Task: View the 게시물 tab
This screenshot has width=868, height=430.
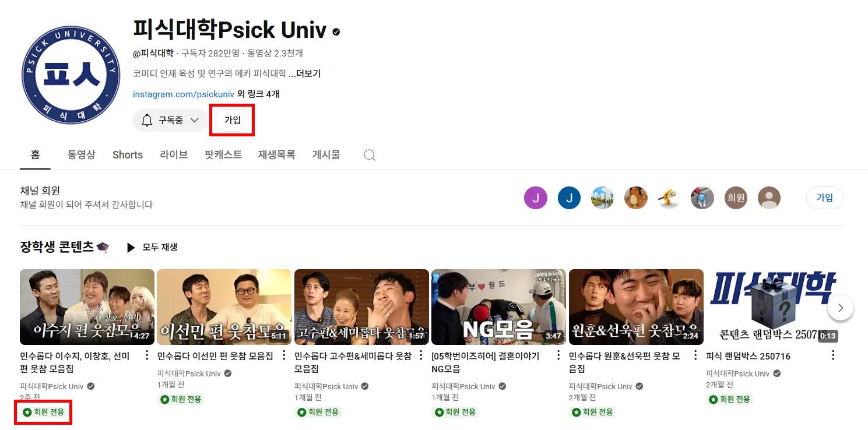Action: (326, 155)
